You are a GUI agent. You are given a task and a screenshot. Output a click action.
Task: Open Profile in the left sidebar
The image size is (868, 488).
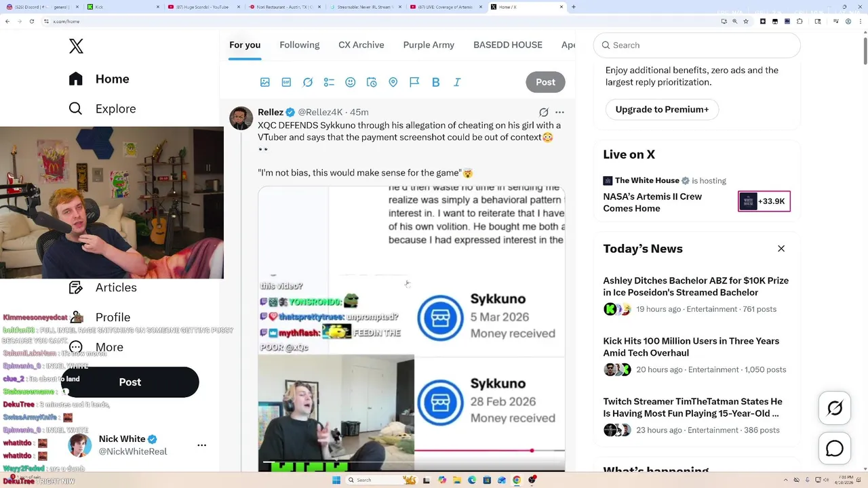[99, 317]
